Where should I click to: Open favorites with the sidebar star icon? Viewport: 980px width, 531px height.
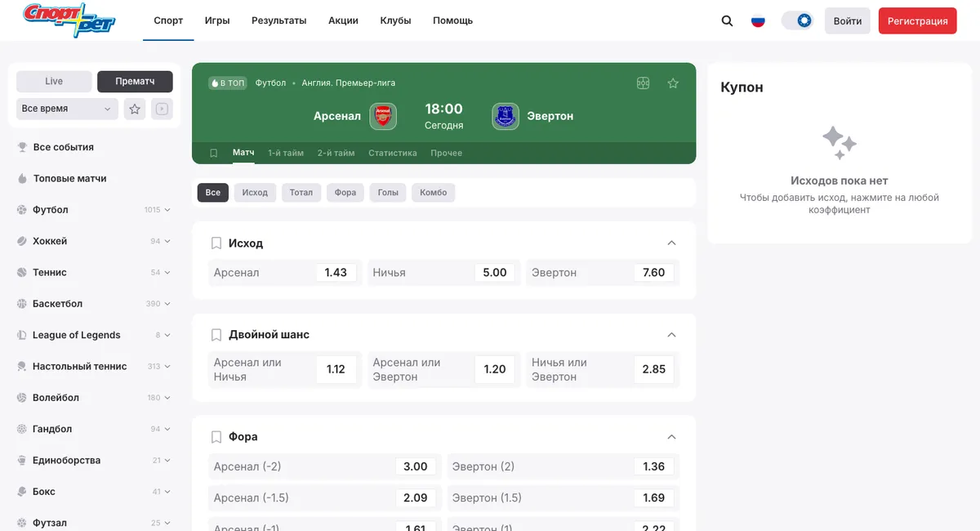point(135,109)
